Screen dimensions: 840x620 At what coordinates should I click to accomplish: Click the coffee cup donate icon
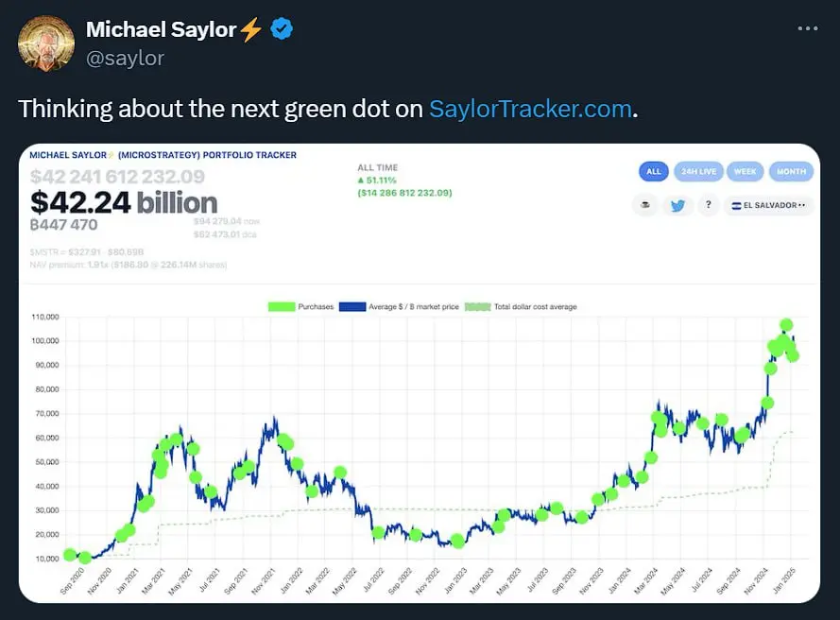tap(645, 205)
